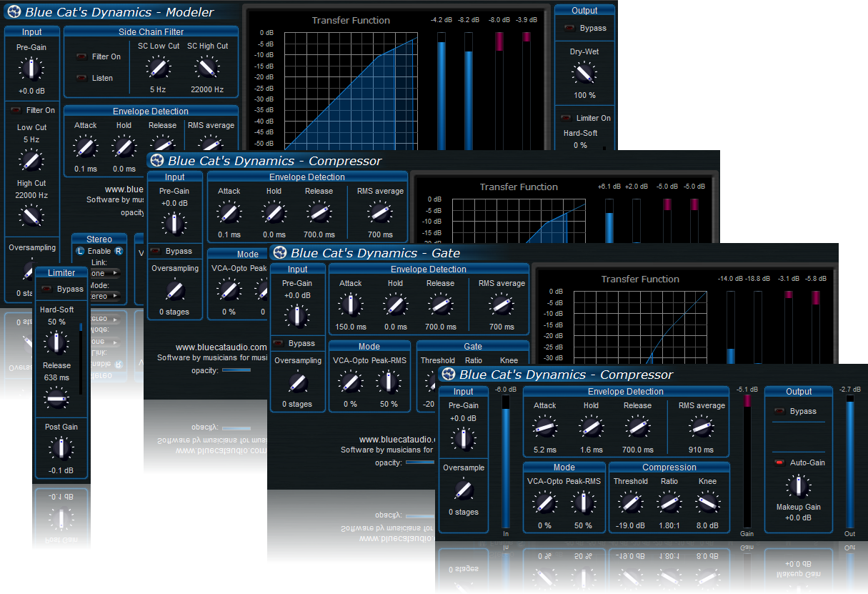
Task: Click the logo of the partially covered Compressor window
Action: pyautogui.click(x=156, y=161)
